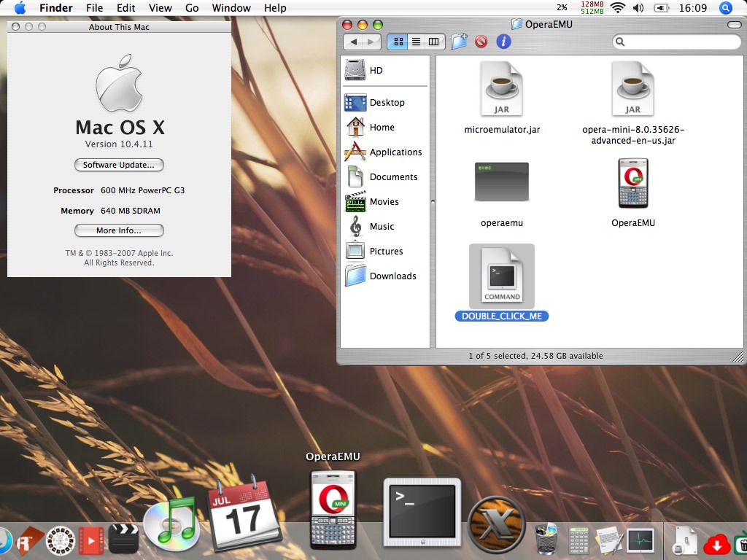The height and width of the screenshot is (560, 747).
Task: Click the Finder search field
Action: (676, 42)
